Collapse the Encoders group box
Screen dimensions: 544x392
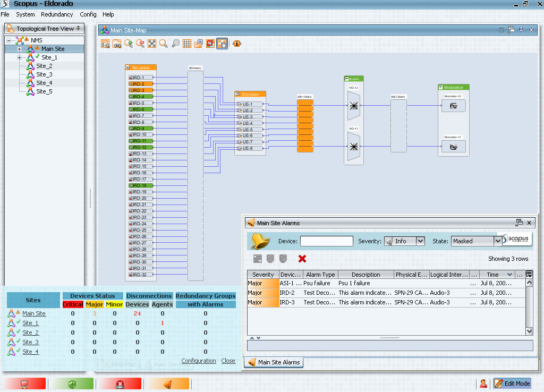point(237,94)
